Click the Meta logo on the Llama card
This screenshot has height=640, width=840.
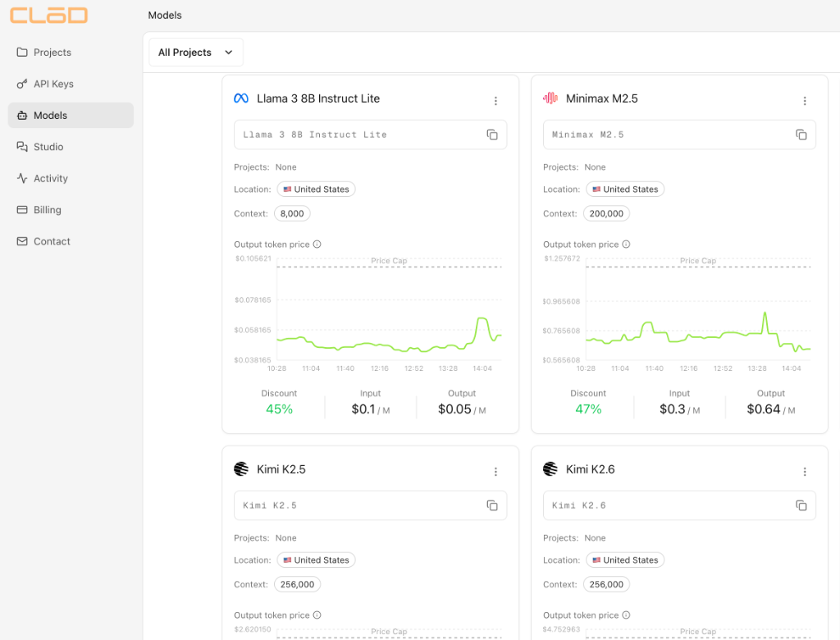[x=241, y=98]
